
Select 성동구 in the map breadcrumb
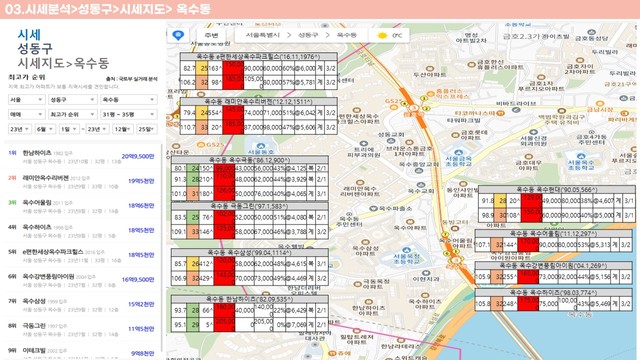coord(308,35)
